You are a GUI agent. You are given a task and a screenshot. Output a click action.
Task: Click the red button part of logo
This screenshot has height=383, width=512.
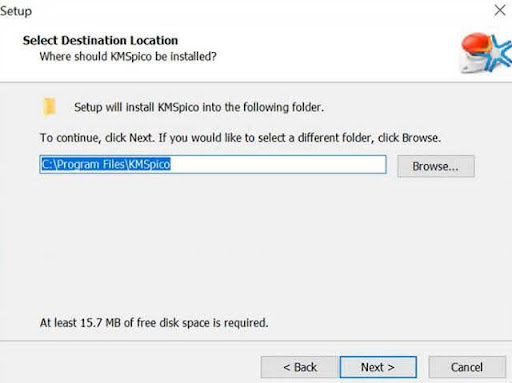[x=476, y=42]
